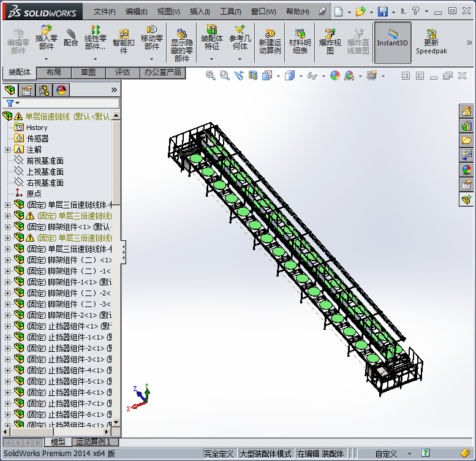Click New Motion Study (新建运动算例)
Image resolution: width=476 pixels, height=461 pixels.
click(x=270, y=42)
